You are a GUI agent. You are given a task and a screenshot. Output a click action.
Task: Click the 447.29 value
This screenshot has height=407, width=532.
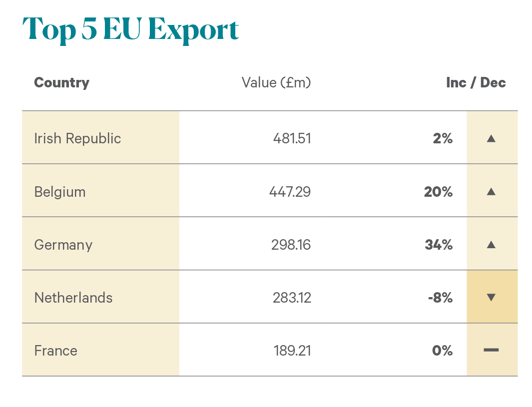point(290,192)
